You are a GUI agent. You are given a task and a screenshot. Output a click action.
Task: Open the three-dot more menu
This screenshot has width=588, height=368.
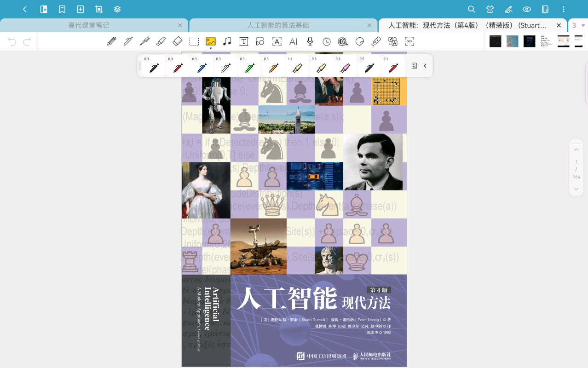564,9
